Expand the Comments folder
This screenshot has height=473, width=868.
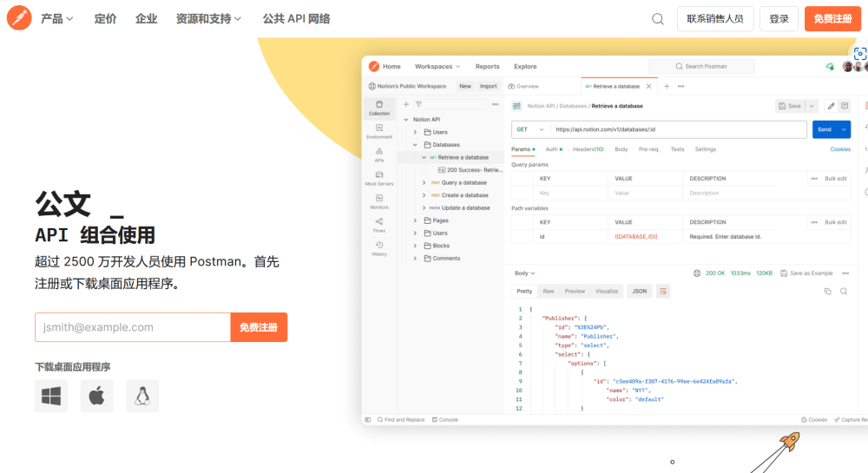tap(415, 259)
